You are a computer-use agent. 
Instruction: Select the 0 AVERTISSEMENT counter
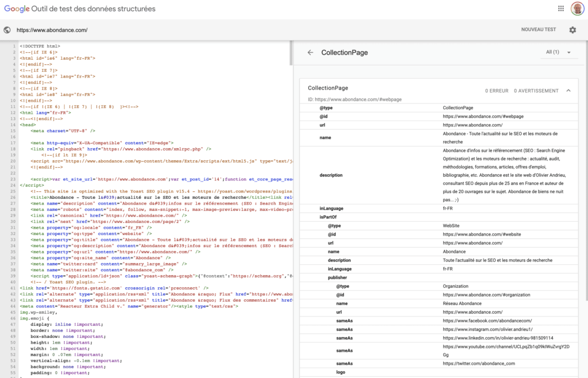[536, 91]
